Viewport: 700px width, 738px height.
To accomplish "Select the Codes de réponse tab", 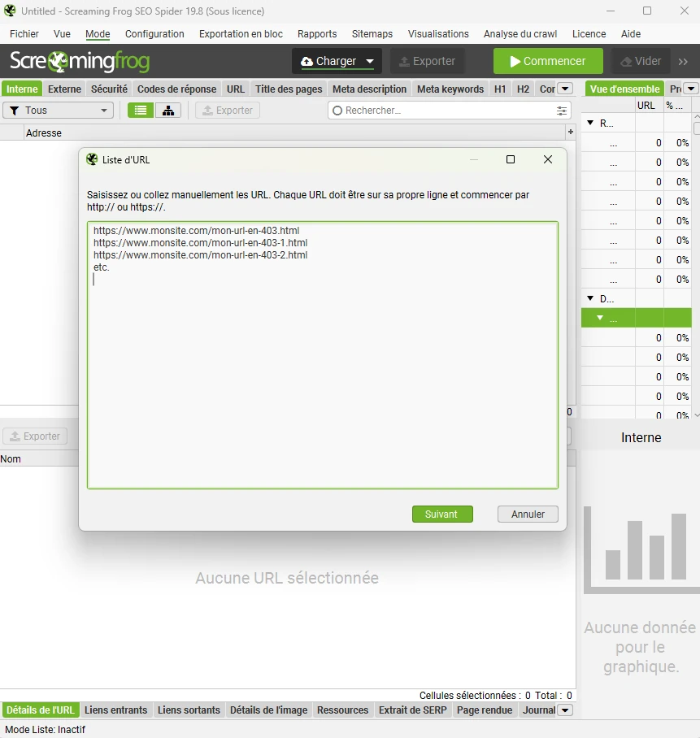I will (176, 89).
